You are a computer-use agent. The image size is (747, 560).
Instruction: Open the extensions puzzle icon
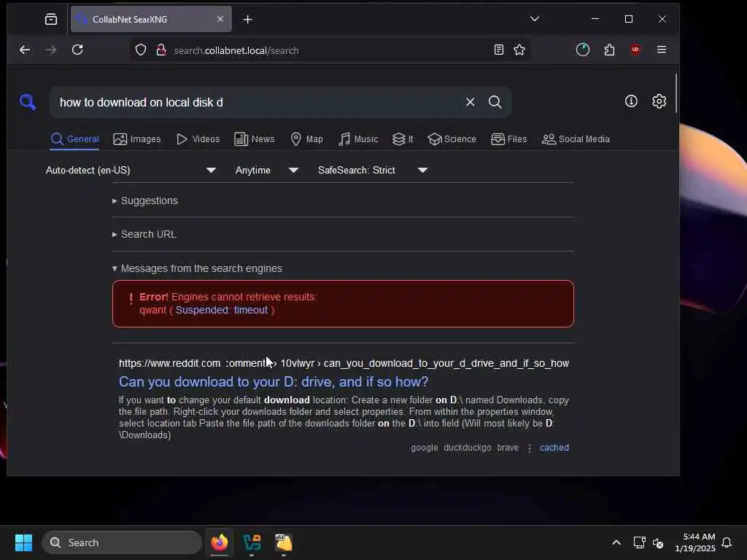click(x=609, y=50)
